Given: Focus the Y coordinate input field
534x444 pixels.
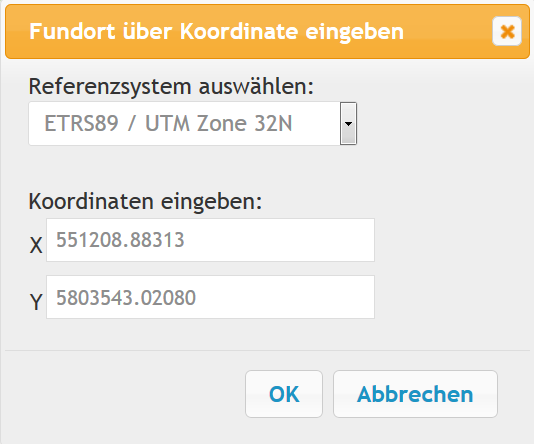Looking at the screenshot, I should pos(210,297).
